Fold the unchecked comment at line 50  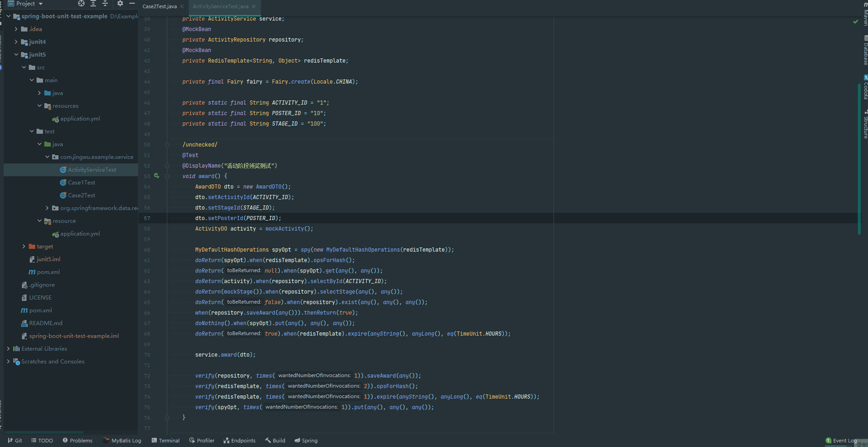click(167, 145)
